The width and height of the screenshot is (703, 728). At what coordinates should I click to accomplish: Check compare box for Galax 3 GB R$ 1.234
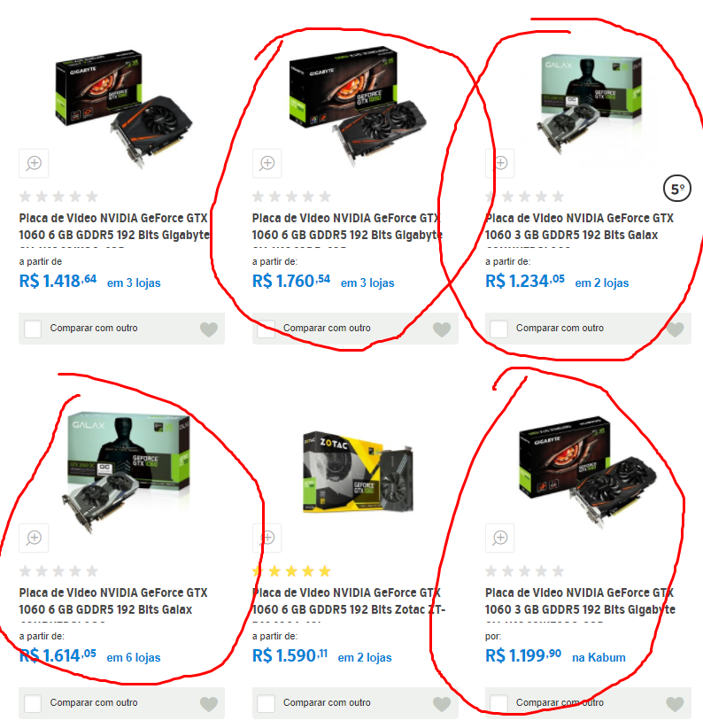498,329
